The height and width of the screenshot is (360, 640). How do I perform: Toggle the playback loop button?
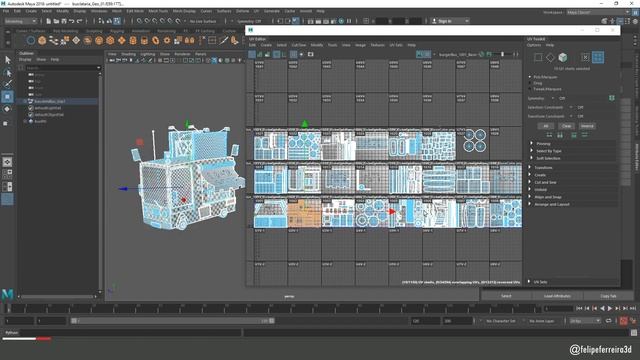coord(608,321)
